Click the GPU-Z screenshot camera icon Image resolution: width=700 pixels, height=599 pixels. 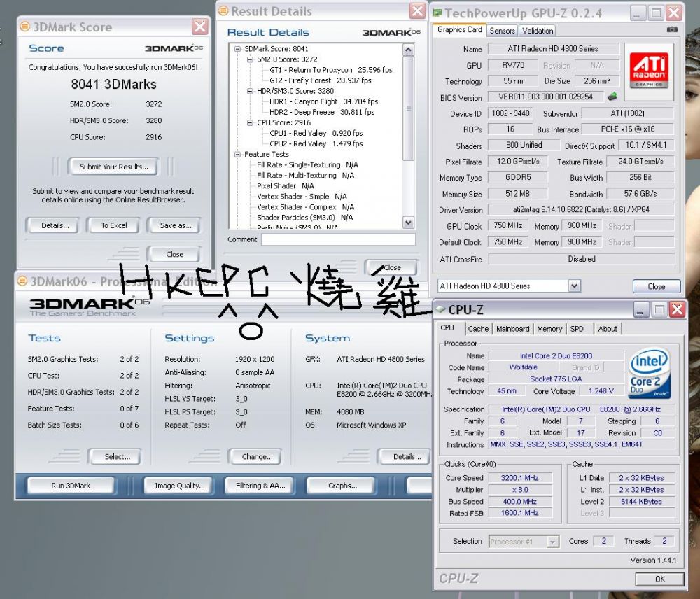coord(671,30)
